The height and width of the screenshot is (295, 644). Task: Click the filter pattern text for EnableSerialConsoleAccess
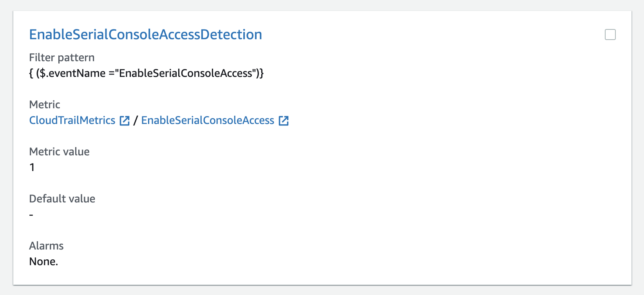click(147, 73)
